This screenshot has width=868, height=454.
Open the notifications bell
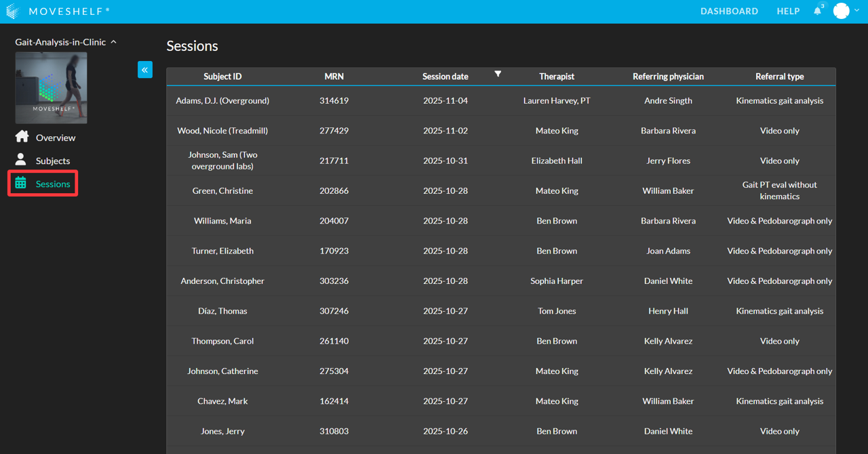click(x=817, y=11)
